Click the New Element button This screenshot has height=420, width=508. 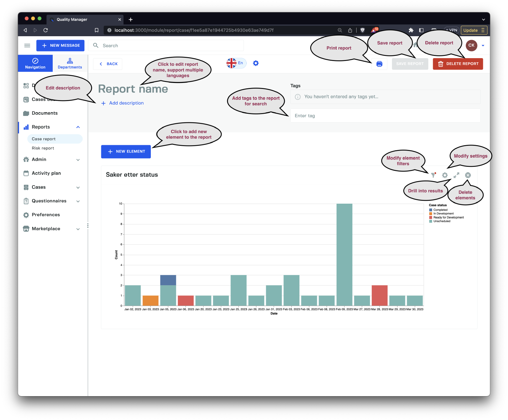click(x=126, y=152)
